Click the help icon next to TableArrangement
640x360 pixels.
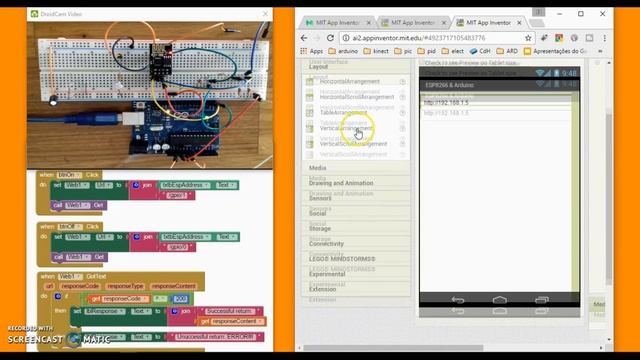pos(402,113)
